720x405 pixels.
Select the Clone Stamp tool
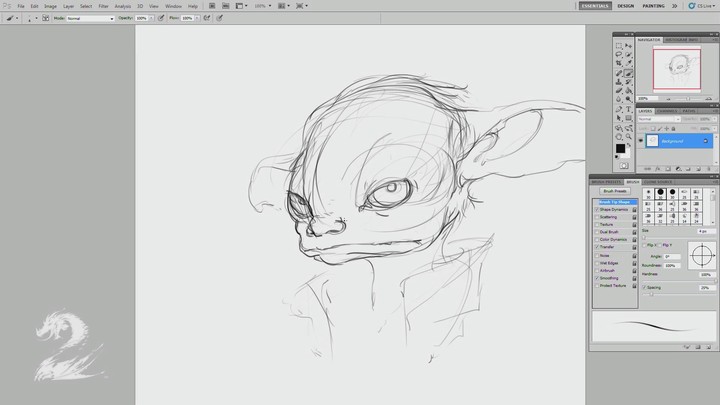619,82
